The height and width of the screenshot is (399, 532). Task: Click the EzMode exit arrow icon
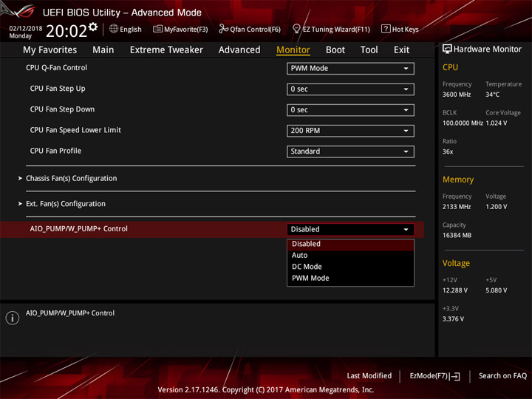455,376
